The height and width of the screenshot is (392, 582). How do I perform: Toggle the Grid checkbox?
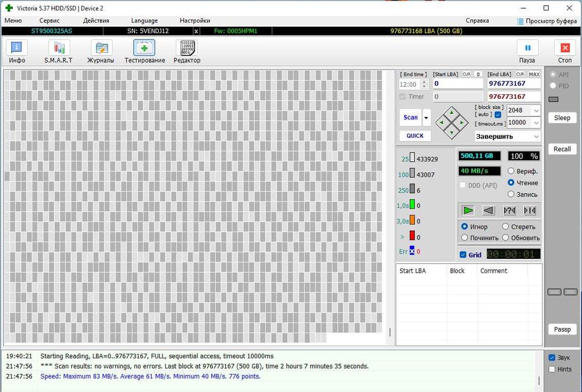[x=463, y=255]
